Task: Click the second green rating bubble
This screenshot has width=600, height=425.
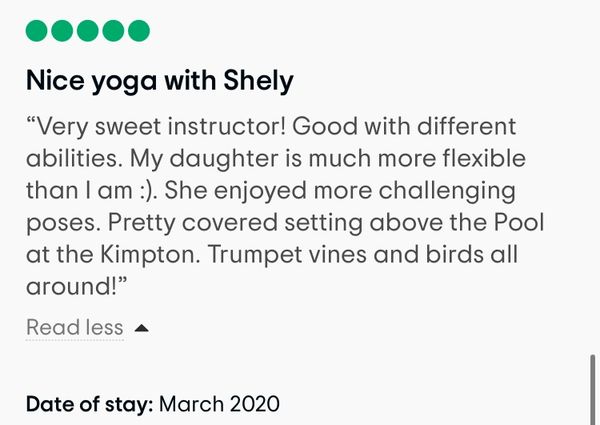Action: [63, 31]
